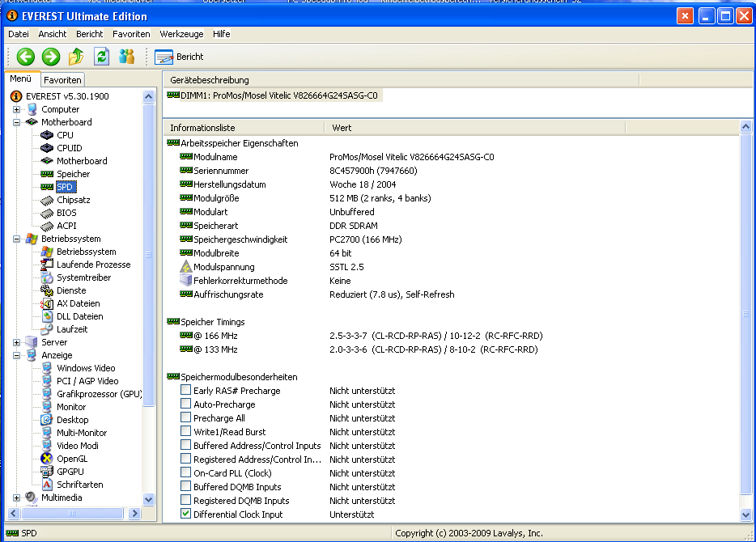Select DIMM1 ProMos/Mosel Vitelic device row
Screen dimensions: 756x542
coord(273,95)
